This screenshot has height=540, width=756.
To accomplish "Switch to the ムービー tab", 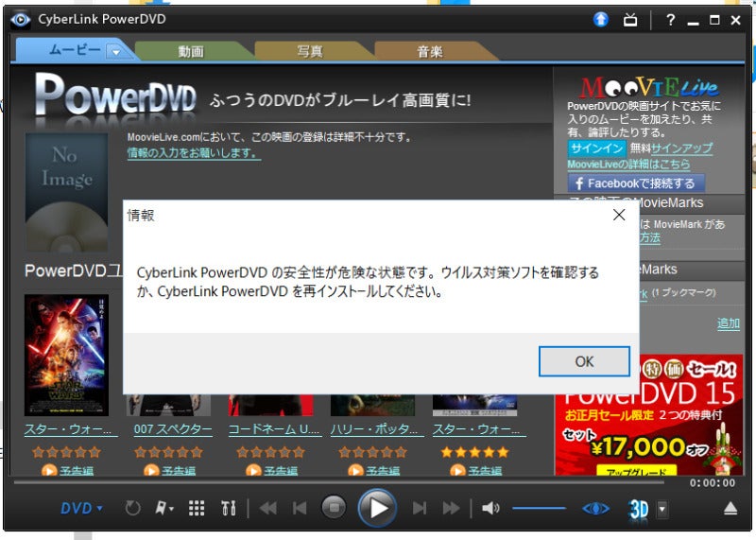I will coord(75,50).
